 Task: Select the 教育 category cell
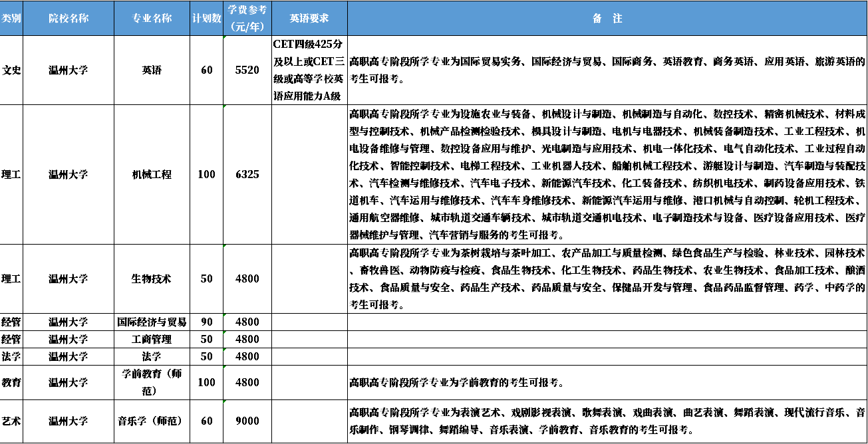(11, 383)
